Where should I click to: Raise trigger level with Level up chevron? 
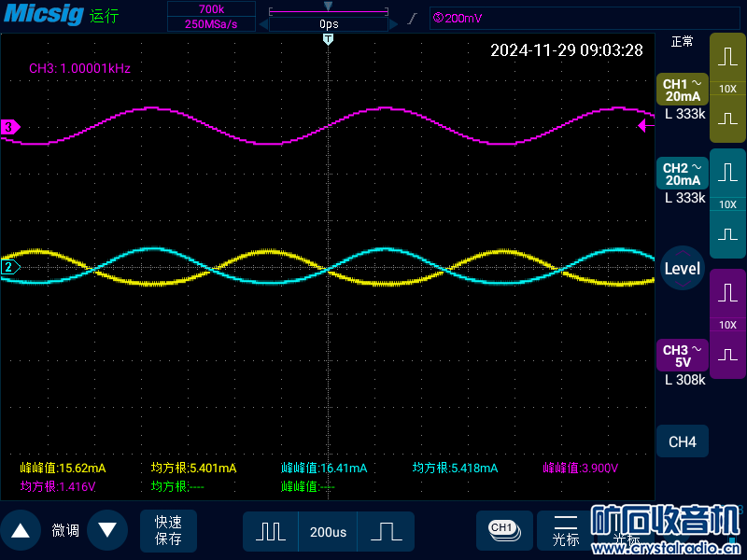[683, 252]
